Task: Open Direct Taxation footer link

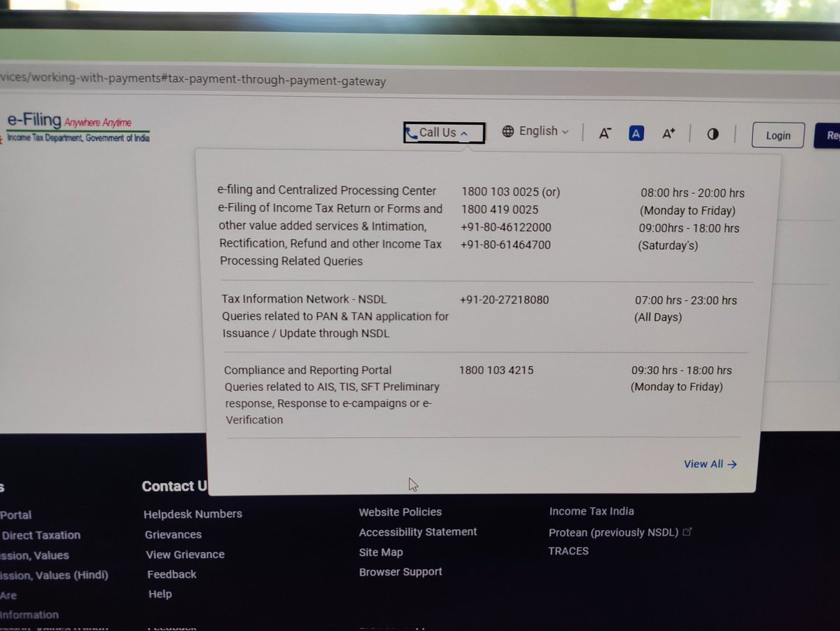Action: point(41,535)
